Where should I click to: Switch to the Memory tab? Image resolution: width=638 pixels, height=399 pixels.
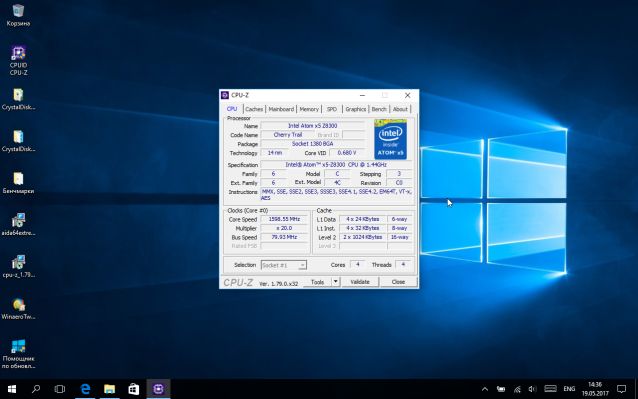[309, 109]
